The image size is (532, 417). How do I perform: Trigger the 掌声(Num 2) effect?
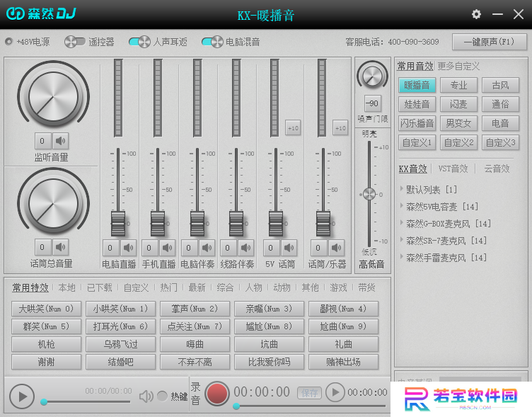(x=195, y=309)
